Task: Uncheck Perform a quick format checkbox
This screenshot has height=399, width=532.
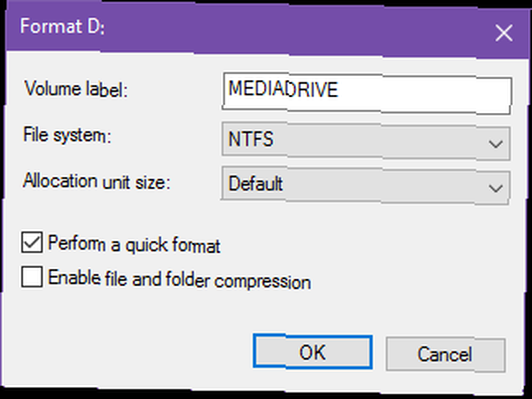Action: click(32, 242)
